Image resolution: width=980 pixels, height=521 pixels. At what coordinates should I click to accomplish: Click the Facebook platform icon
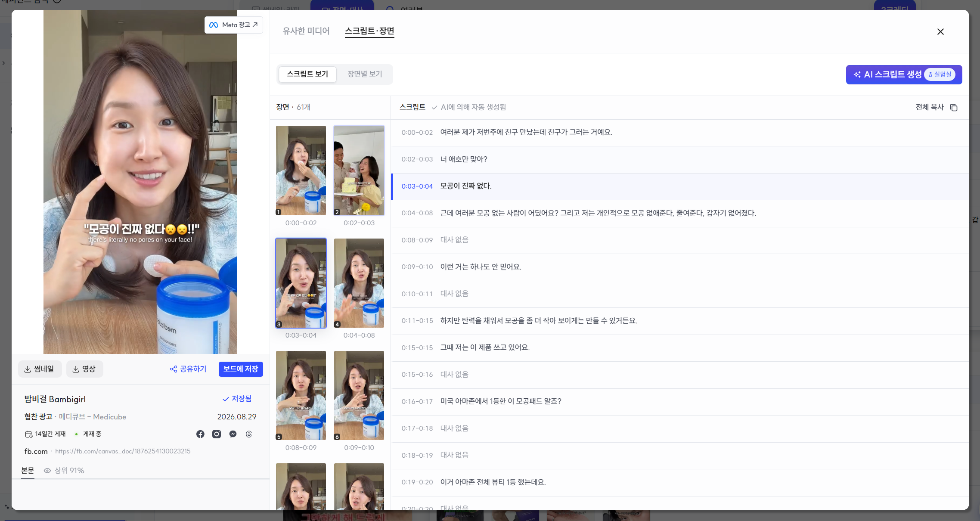pyautogui.click(x=200, y=434)
